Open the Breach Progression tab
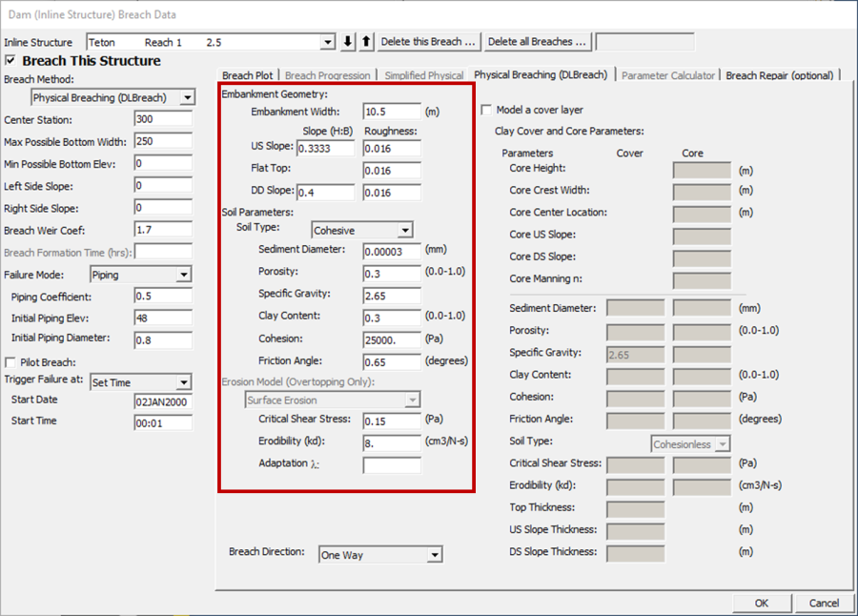The height and width of the screenshot is (616, 858). coord(327,75)
